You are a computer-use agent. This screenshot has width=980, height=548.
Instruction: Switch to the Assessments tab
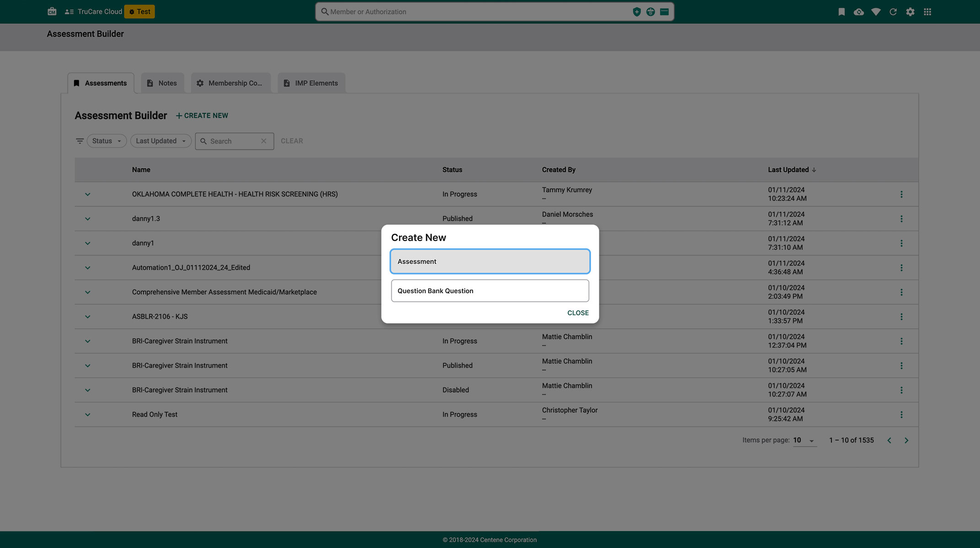(x=101, y=83)
